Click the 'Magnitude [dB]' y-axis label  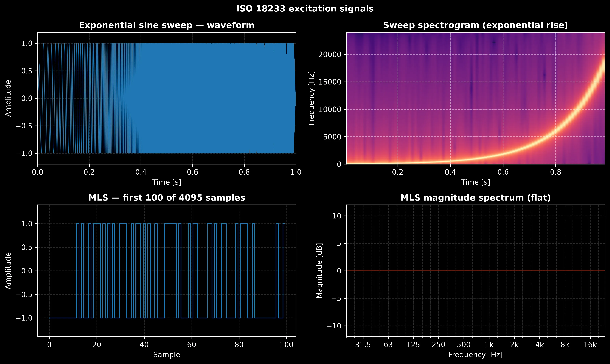point(319,271)
